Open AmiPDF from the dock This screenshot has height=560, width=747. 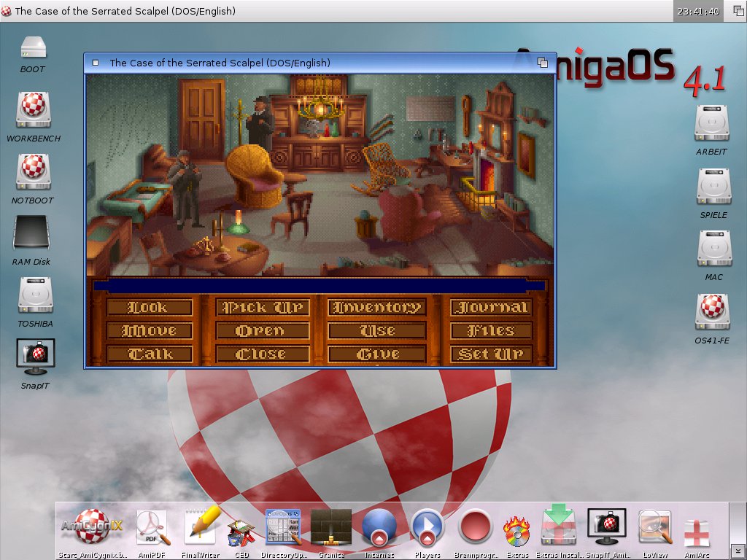point(152,528)
